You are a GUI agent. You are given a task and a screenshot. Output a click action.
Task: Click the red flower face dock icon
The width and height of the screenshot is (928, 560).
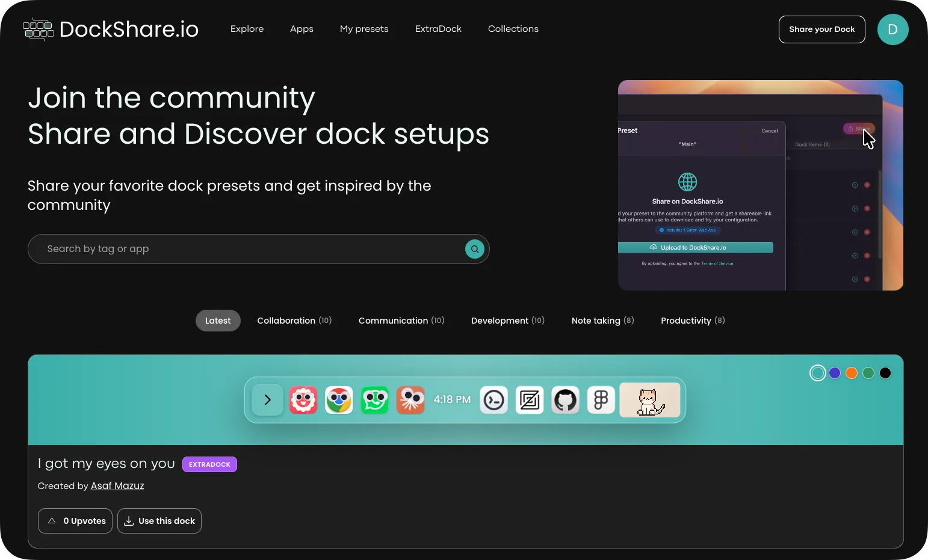pyautogui.click(x=303, y=400)
